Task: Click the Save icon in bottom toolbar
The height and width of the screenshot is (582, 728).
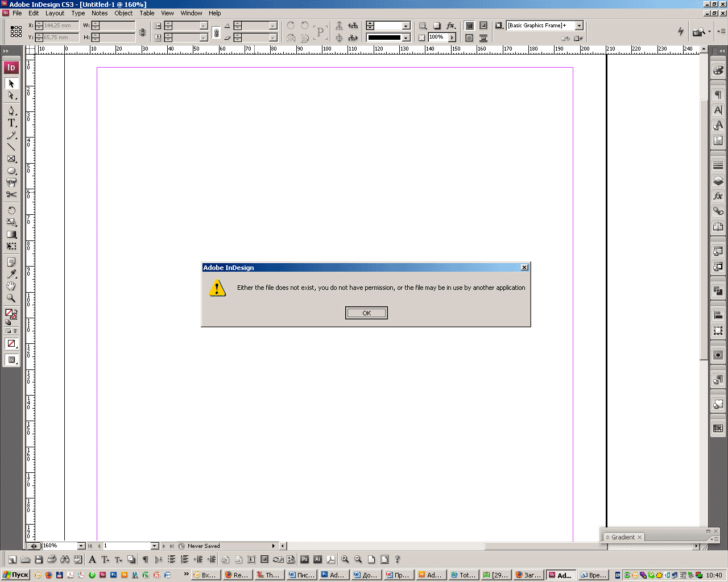Action: click(x=39, y=559)
